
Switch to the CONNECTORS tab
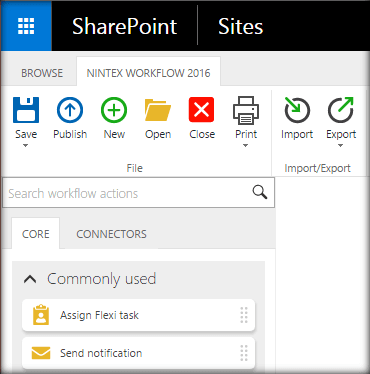tap(111, 234)
